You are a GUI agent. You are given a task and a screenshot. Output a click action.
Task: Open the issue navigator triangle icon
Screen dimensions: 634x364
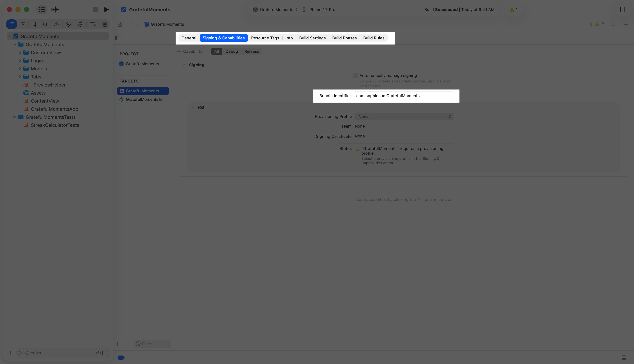[57, 24]
